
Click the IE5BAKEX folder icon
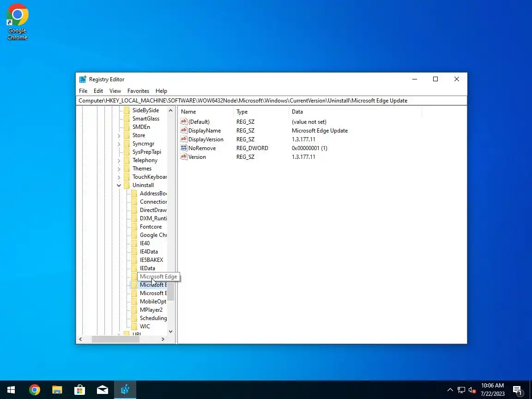click(x=134, y=260)
